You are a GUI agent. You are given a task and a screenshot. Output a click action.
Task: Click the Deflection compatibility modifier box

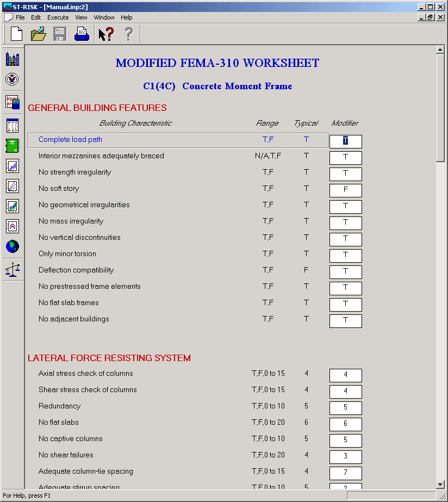(345, 272)
